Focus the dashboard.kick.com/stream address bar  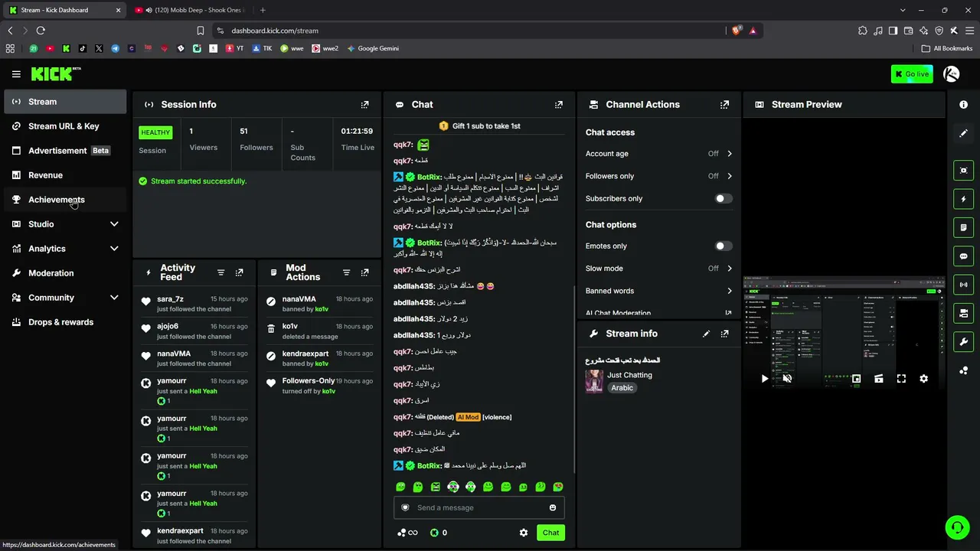coord(475,31)
